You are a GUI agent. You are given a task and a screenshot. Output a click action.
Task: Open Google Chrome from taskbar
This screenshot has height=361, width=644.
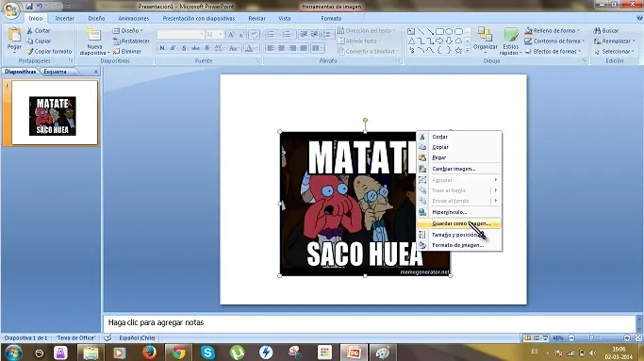pyautogui.click(x=178, y=353)
